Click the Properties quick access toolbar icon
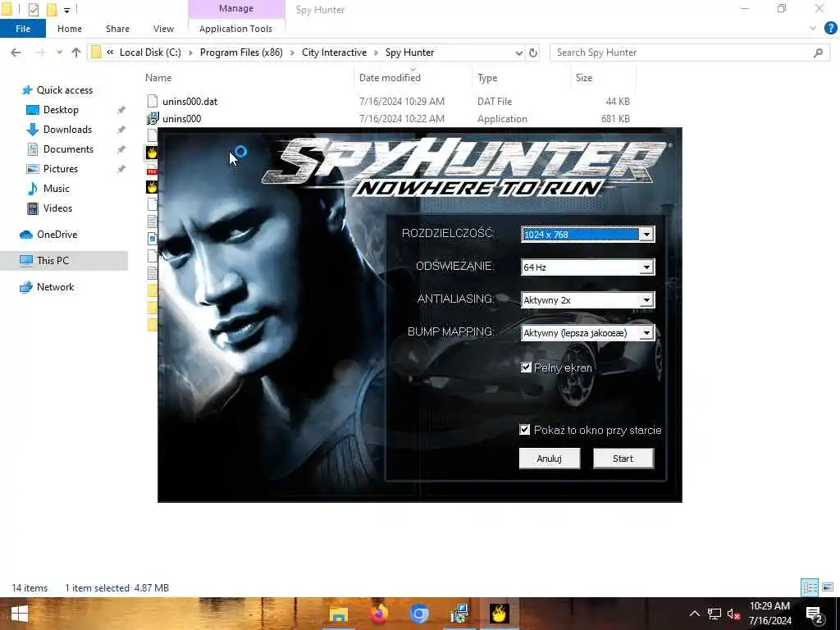 33,9
